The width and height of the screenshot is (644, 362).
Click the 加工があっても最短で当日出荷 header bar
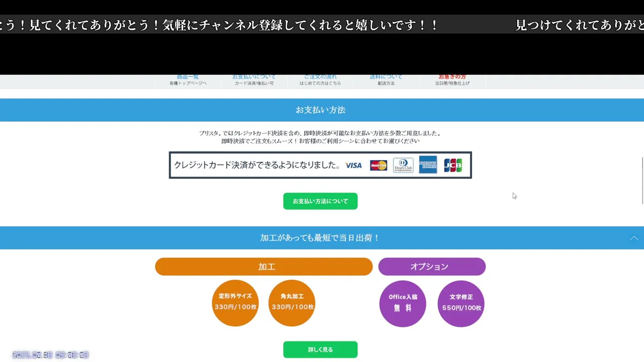click(322, 238)
